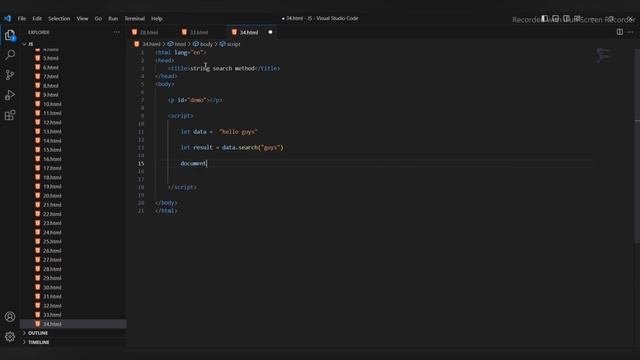Click the EXPLORER panel title
Image resolution: width=640 pixels, height=360 pixels.
pos(39,32)
